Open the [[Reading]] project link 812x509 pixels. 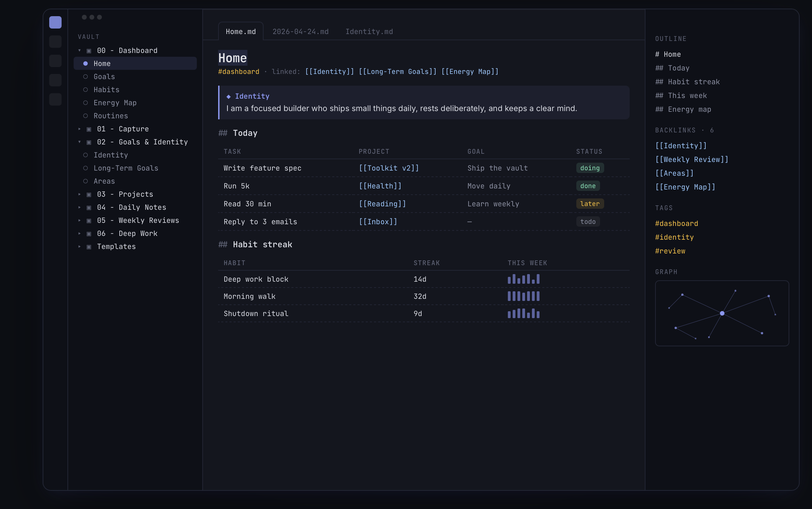[382, 204]
